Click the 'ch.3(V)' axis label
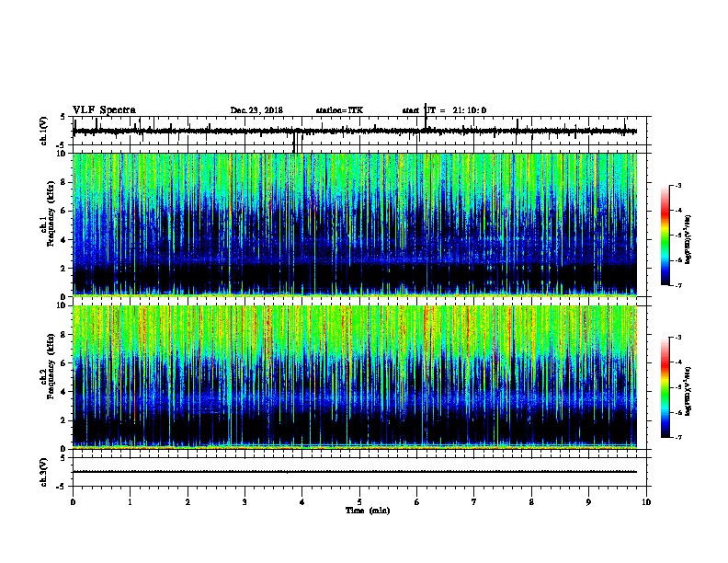This screenshot has height=563, width=728. pyautogui.click(x=44, y=472)
